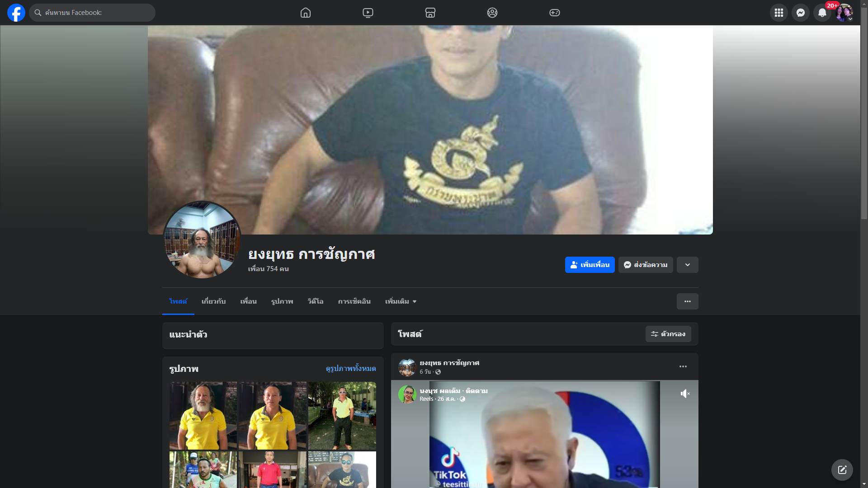Open the post filter ตัวกรอง button
This screenshot has height=488, width=868.
click(668, 334)
